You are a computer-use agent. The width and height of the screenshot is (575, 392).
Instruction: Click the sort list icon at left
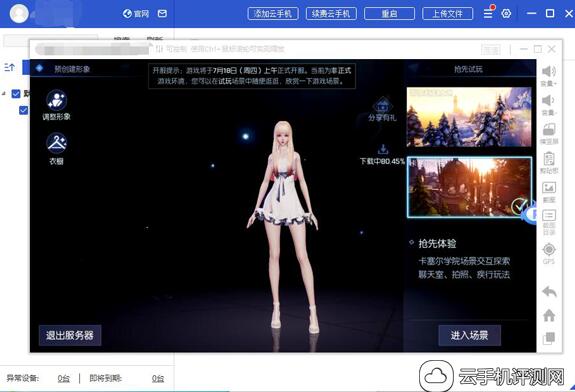click(x=10, y=67)
